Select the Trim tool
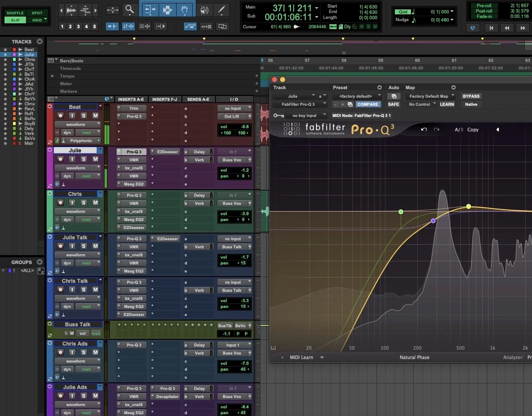Viewport: 532px width, 416px height. point(150,9)
